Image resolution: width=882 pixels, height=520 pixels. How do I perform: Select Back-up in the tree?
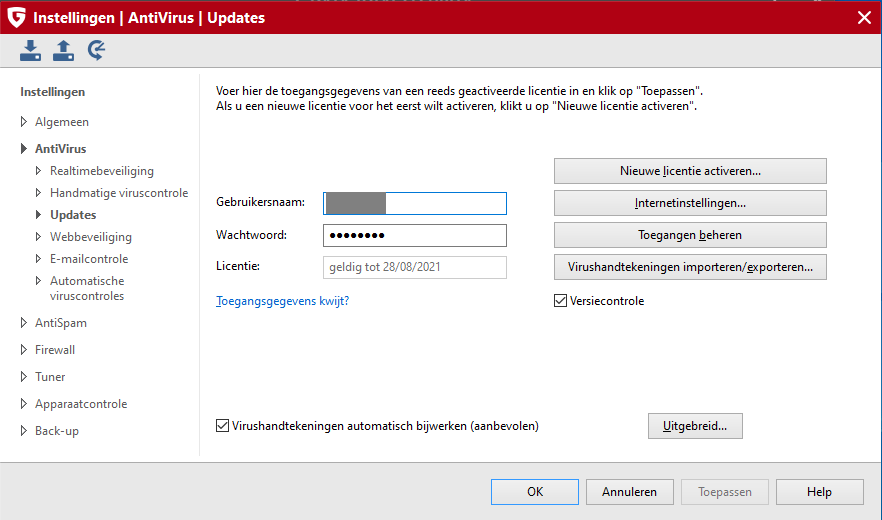coord(57,431)
